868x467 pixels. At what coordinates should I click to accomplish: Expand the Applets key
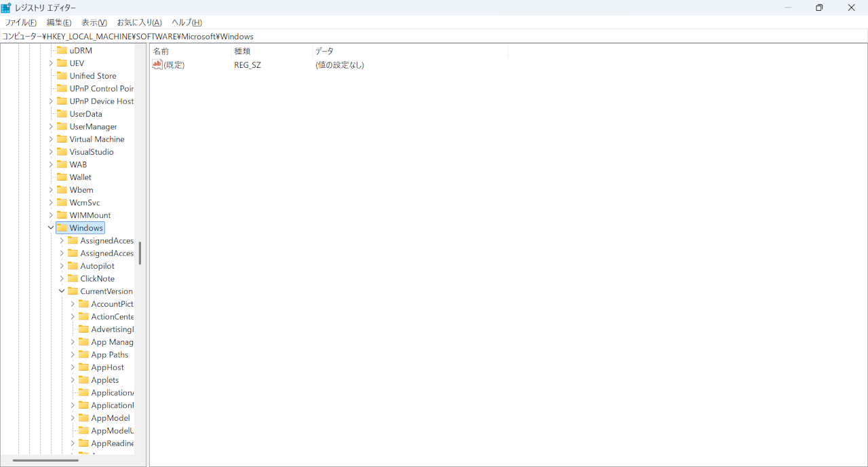73,380
